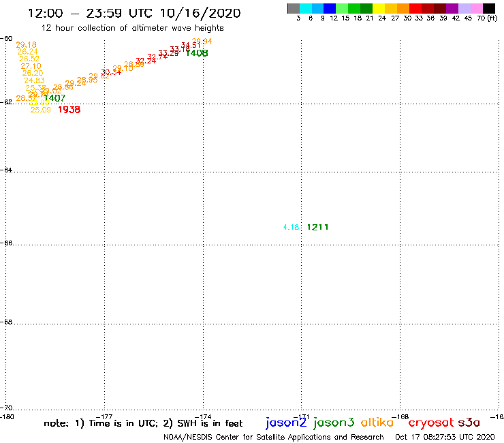Click the pink swatch in the color scale

[x=477, y=8]
